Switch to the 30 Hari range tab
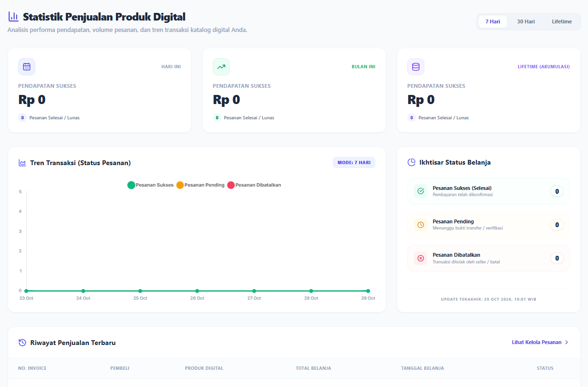 coord(526,21)
